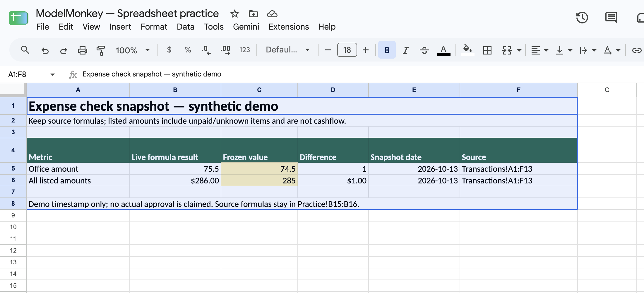Viewport: 644px width, 293px height.
Task: Open the comments panel
Action: (x=611, y=18)
